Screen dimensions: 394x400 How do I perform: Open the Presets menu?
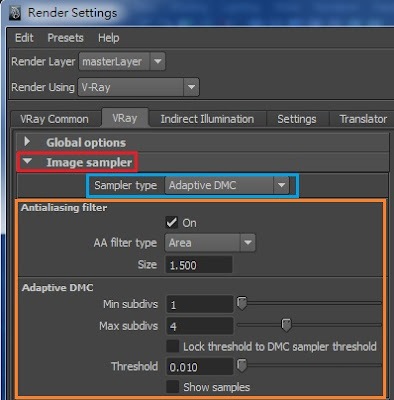click(65, 38)
